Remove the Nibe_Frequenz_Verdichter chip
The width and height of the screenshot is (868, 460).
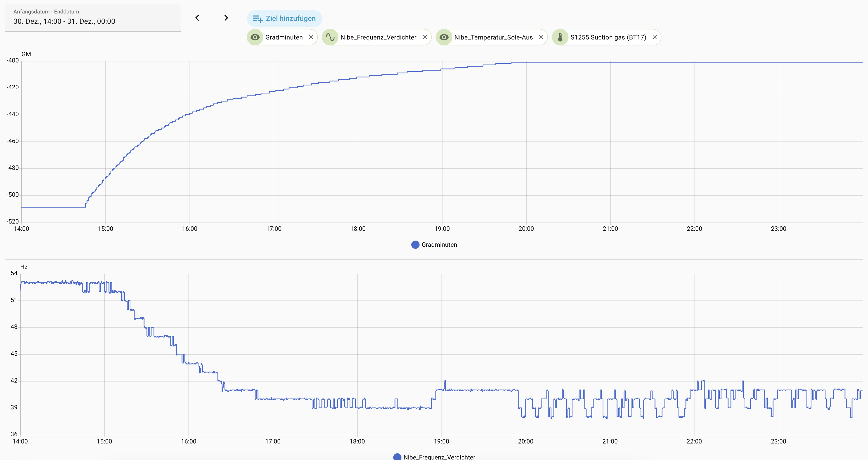425,37
